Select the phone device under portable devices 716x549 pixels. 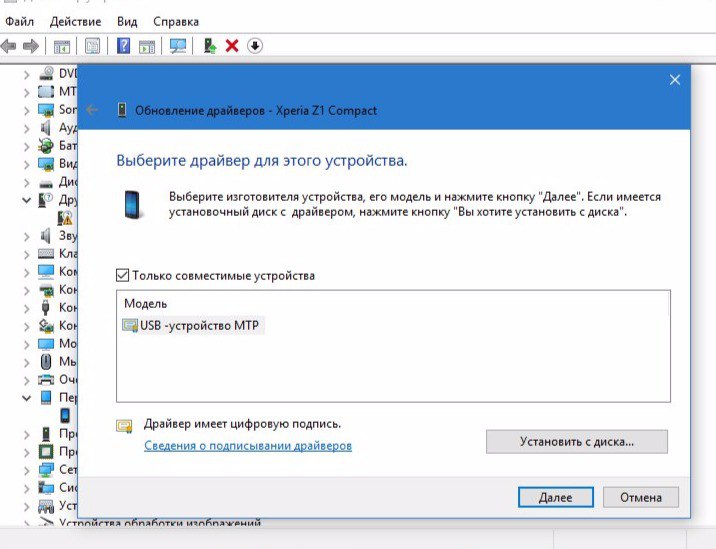pos(65,415)
